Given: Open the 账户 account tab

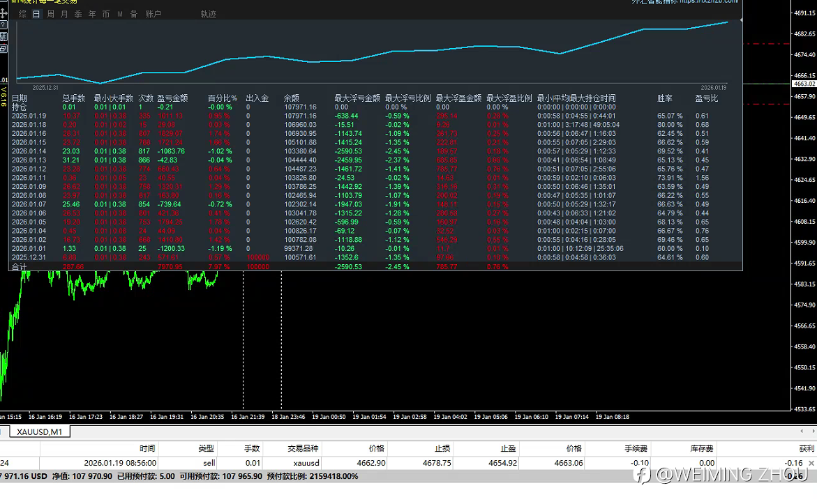Looking at the screenshot, I should coord(153,14).
